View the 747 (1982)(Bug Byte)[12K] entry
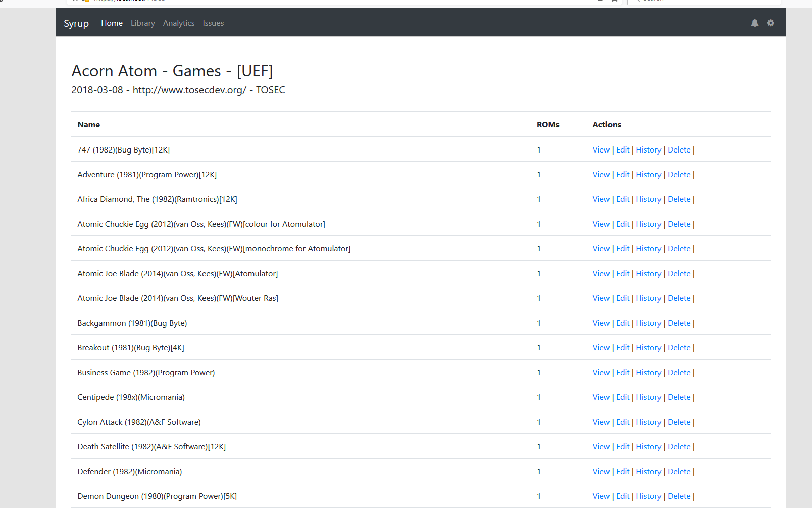The width and height of the screenshot is (812, 508). (x=601, y=150)
